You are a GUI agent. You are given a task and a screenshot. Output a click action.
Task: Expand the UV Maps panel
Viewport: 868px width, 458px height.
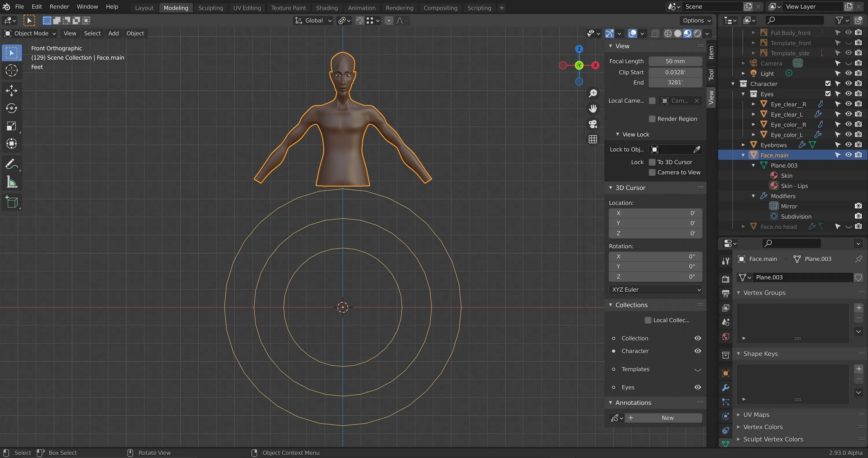coord(756,415)
